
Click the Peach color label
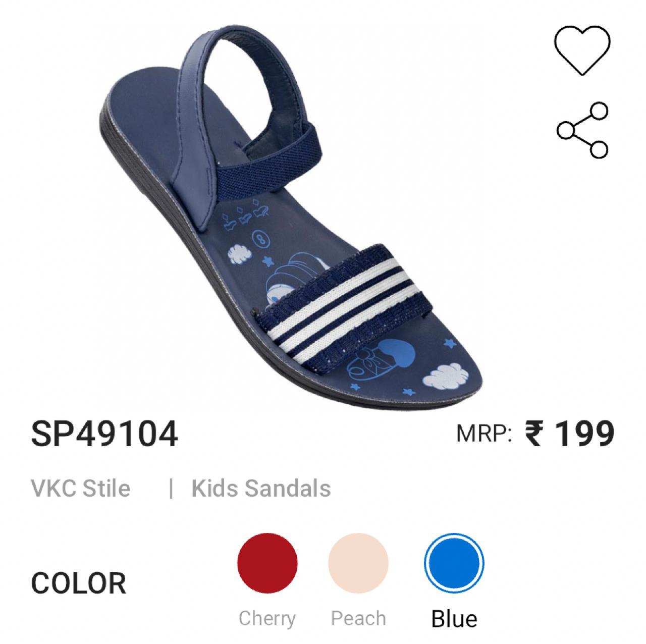[358, 618]
